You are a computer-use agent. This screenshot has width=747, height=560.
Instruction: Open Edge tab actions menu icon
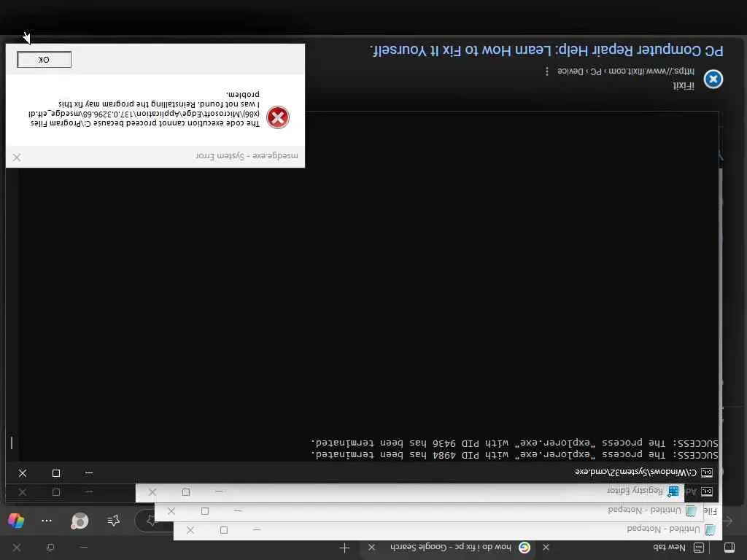729,547
